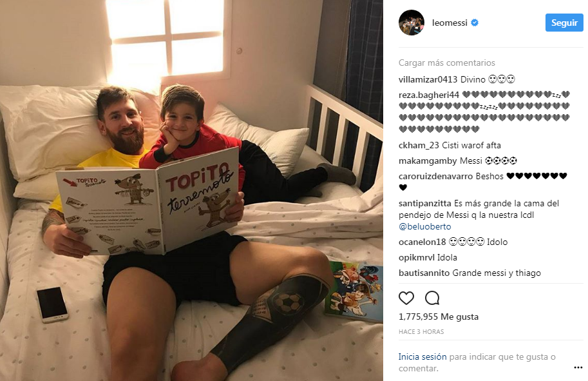
Task: Open commenter bautisannito profile
Action: (x=424, y=273)
